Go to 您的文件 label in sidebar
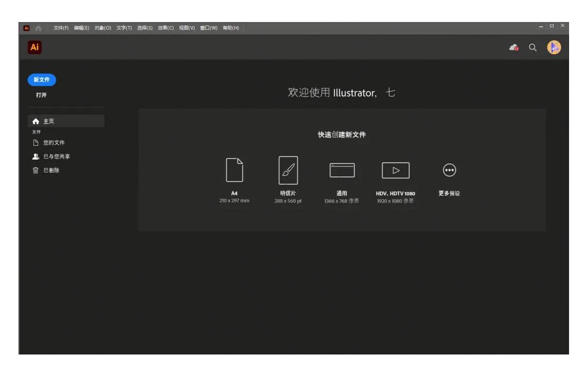Viewport: 588px width, 377px height. tap(54, 143)
